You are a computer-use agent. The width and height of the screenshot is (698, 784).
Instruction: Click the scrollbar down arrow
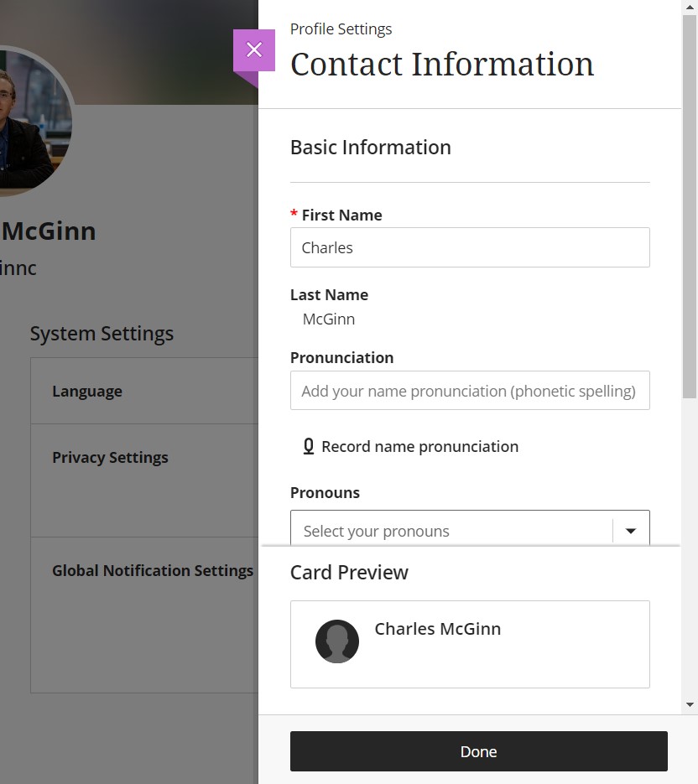690,704
